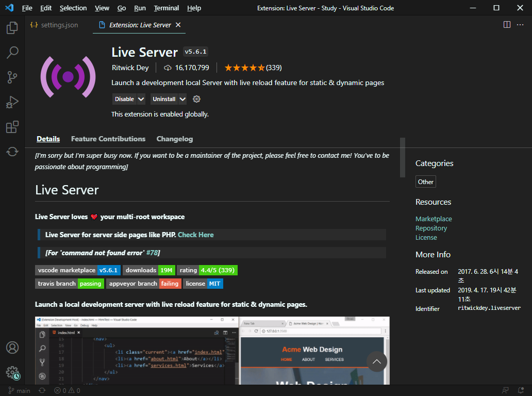Image resolution: width=532 pixels, height=396 pixels.
Task: Open the Accounts icon
Action: coord(12,348)
